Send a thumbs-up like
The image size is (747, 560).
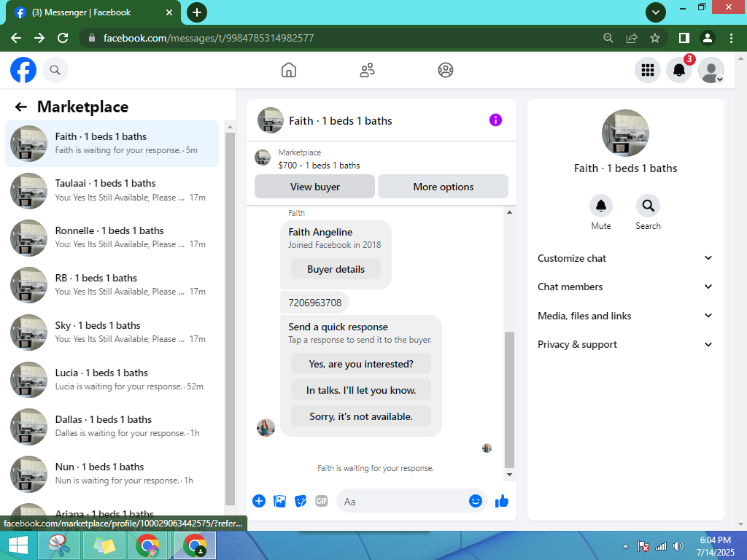[x=502, y=501]
